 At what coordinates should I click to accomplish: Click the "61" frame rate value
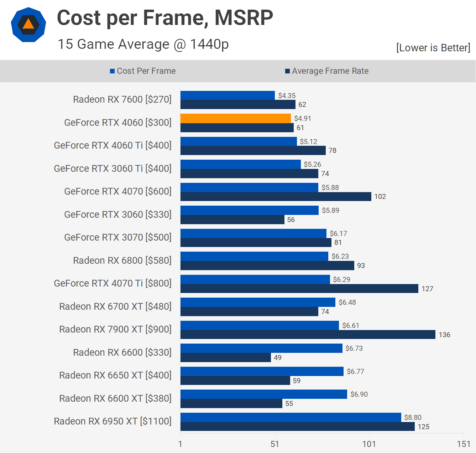coord(300,128)
